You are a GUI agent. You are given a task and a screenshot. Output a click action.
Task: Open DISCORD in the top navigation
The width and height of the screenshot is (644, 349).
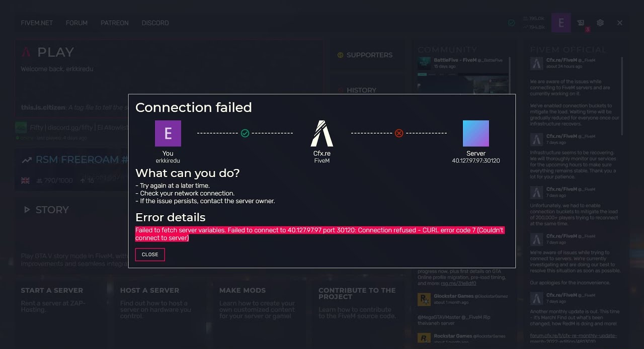[155, 23]
